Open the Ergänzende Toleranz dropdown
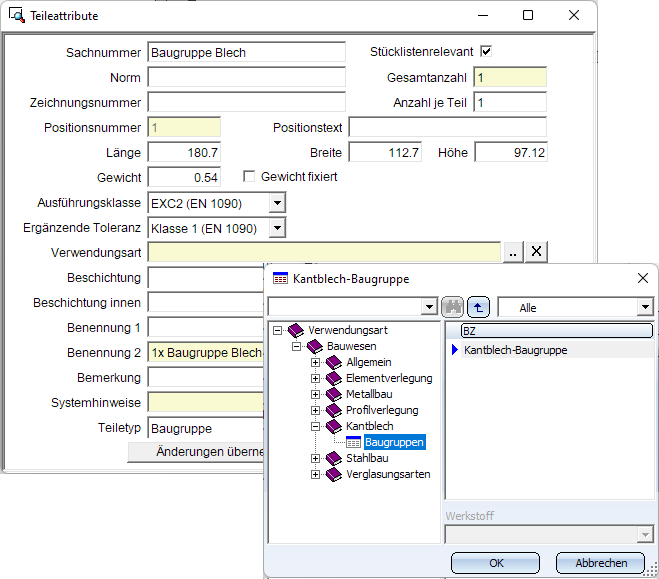The width and height of the screenshot is (659, 579). tap(277, 228)
